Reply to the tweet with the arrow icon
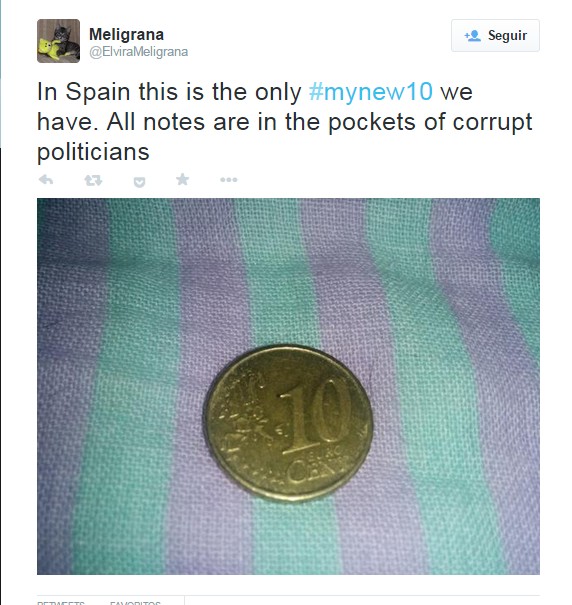572x605 pixels. pos(46,180)
